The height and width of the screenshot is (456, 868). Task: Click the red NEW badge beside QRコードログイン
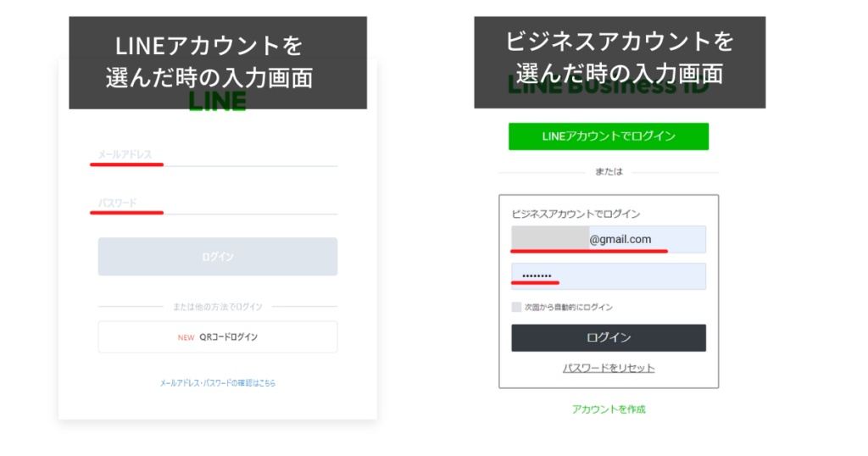(x=186, y=337)
